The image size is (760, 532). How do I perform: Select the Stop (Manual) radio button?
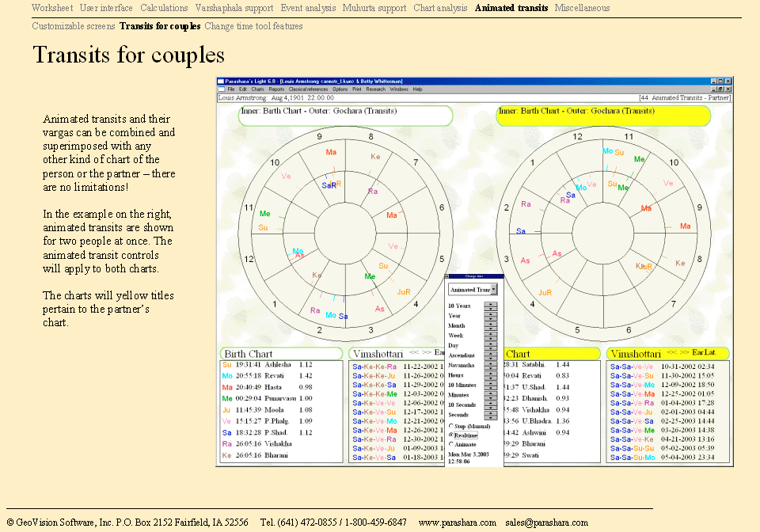[450, 427]
